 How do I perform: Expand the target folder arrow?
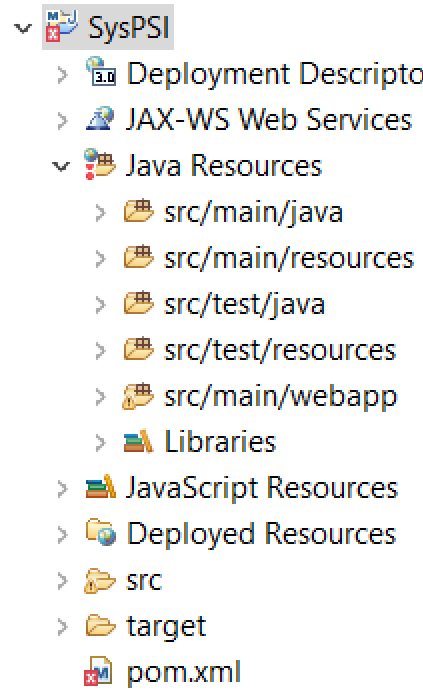click(62, 626)
